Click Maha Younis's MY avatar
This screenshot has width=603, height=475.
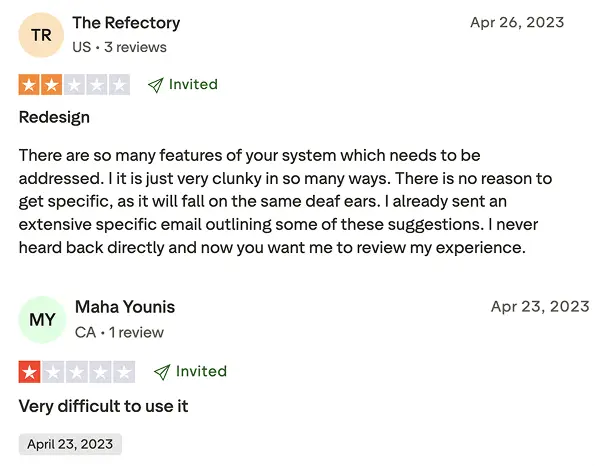tap(42, 319)
